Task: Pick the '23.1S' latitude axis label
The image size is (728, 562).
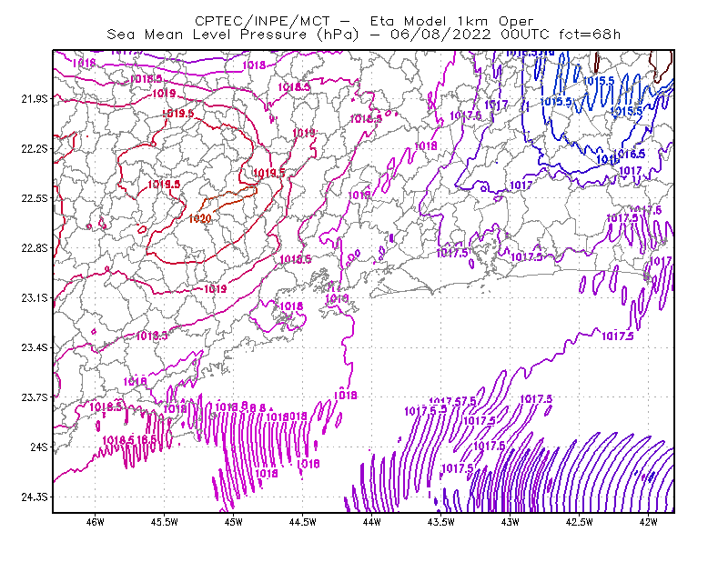Action: point(35,297)
